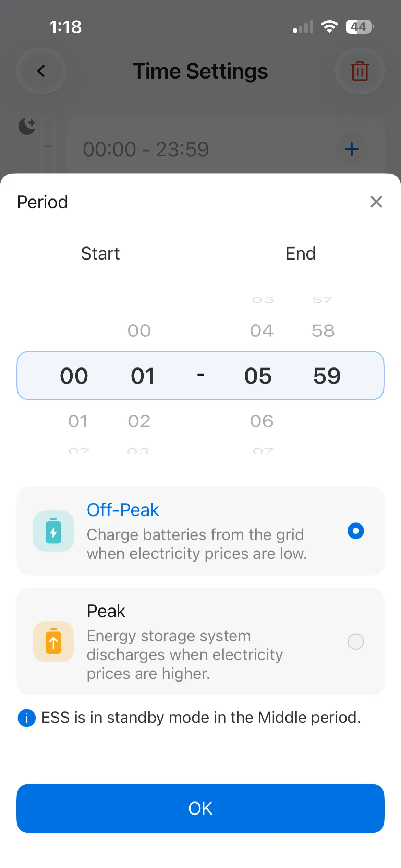The height and width of the screenshot is (868, 401).
Task: Pick start minute 00 in picker
Action: [x=139, y=330]
